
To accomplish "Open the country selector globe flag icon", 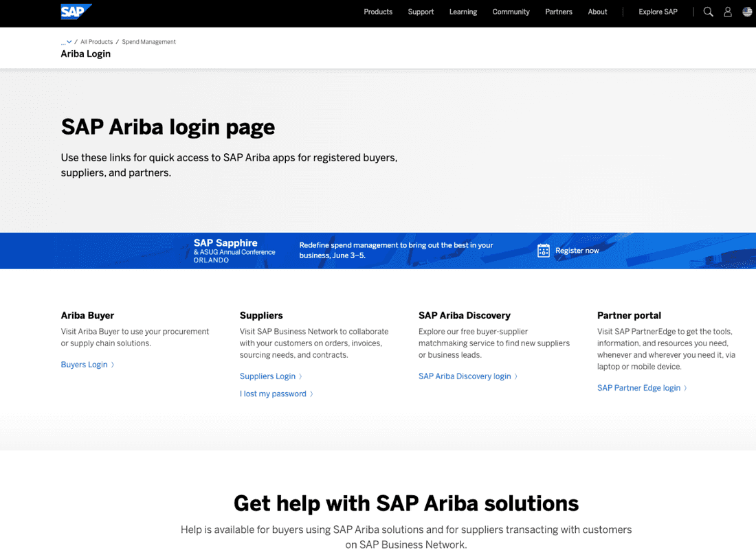I will [x=747, y=12].
